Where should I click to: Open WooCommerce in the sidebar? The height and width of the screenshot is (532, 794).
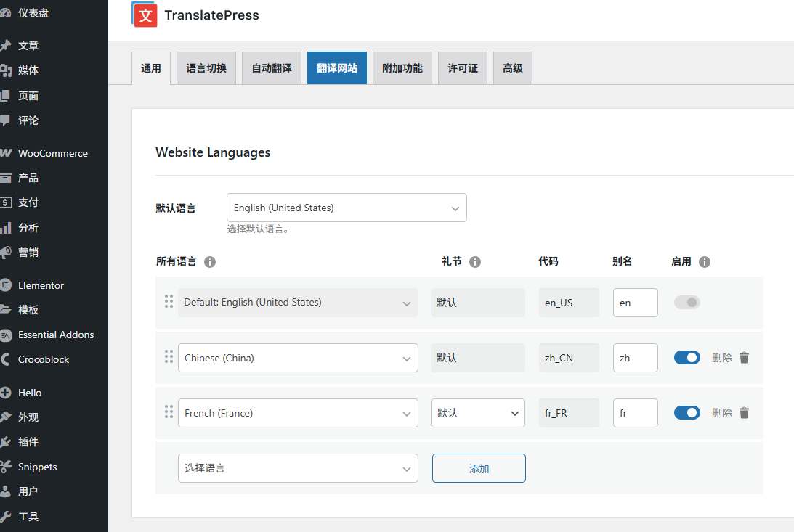pyautogui.click(x=52, y=153)
